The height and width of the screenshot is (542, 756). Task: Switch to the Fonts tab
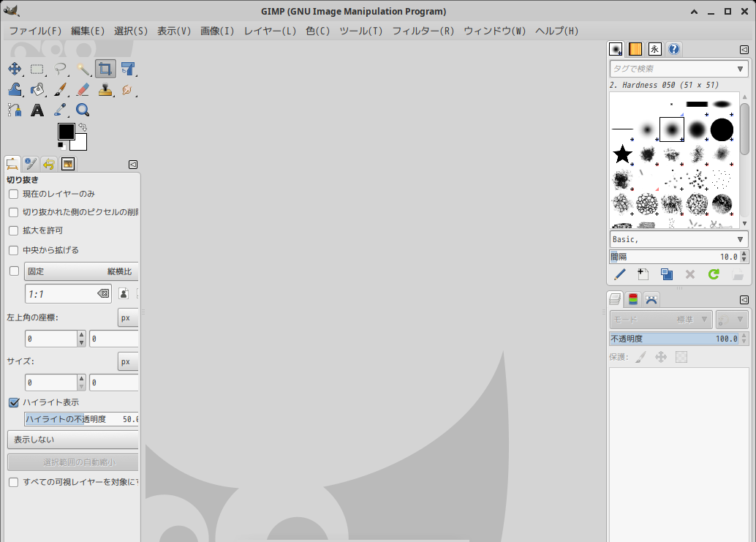654,49
